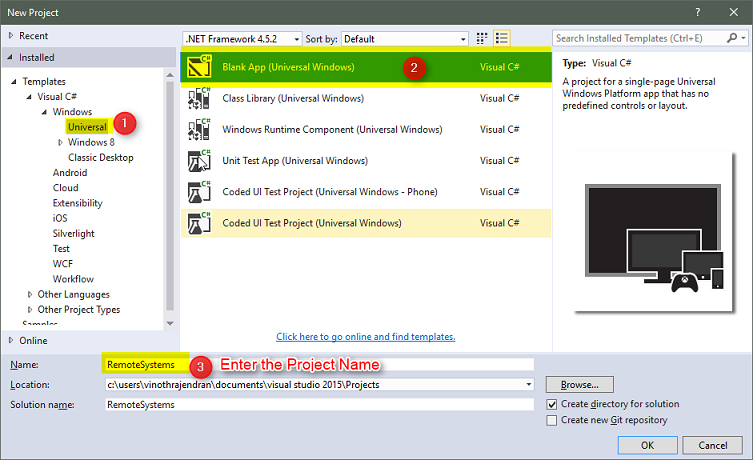Select Classic Desktop in the tree

pos(101,157)
